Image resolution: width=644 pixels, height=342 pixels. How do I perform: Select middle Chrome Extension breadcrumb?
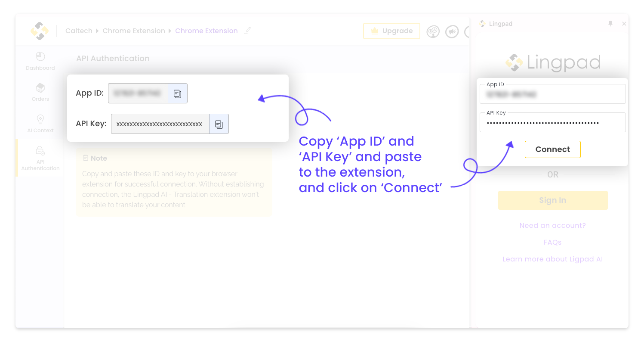(x=134, y=31)
